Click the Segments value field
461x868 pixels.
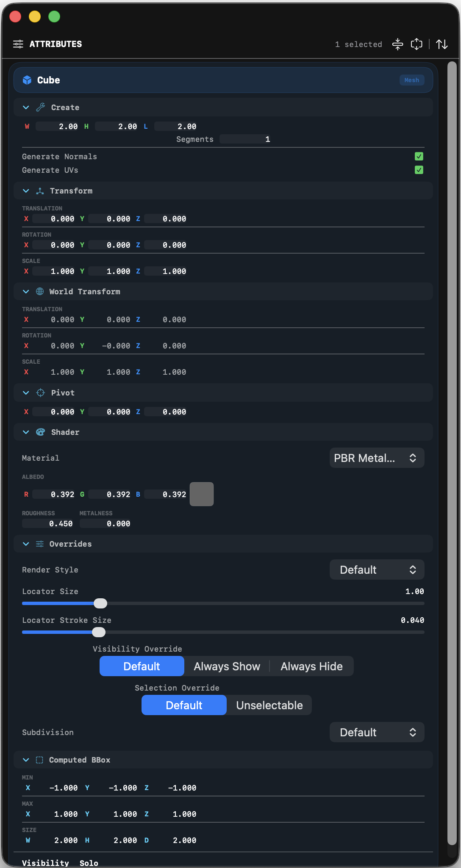(245, 139)
